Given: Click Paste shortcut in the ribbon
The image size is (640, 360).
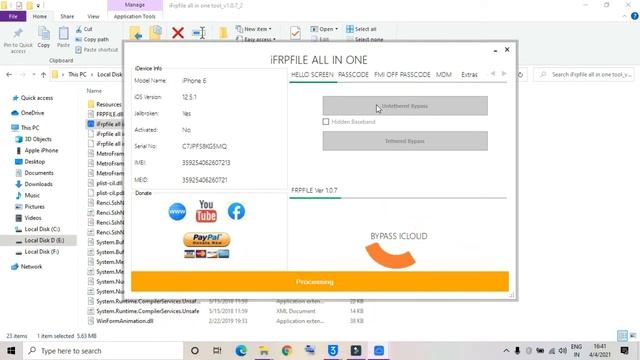Looking at the screenshot, I should coord(97,50).
